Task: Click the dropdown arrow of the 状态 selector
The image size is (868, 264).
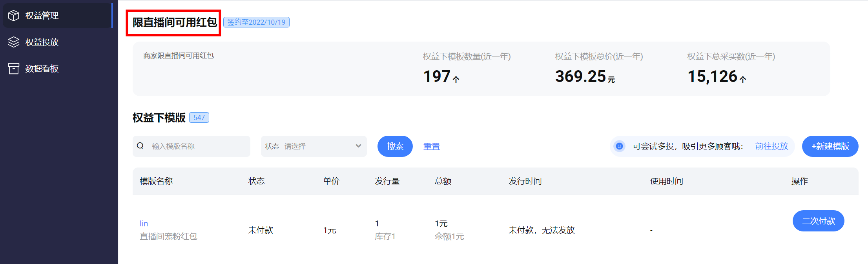Action: (358, 146)
